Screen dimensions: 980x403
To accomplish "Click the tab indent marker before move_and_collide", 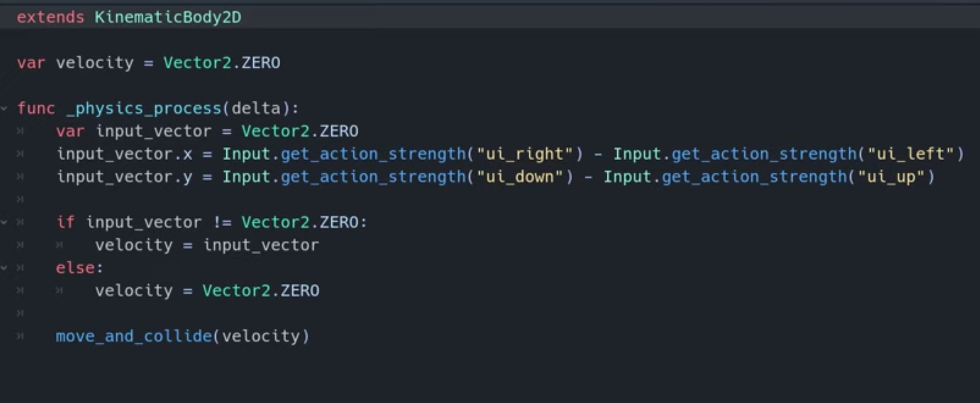I will tap(20, 336).
